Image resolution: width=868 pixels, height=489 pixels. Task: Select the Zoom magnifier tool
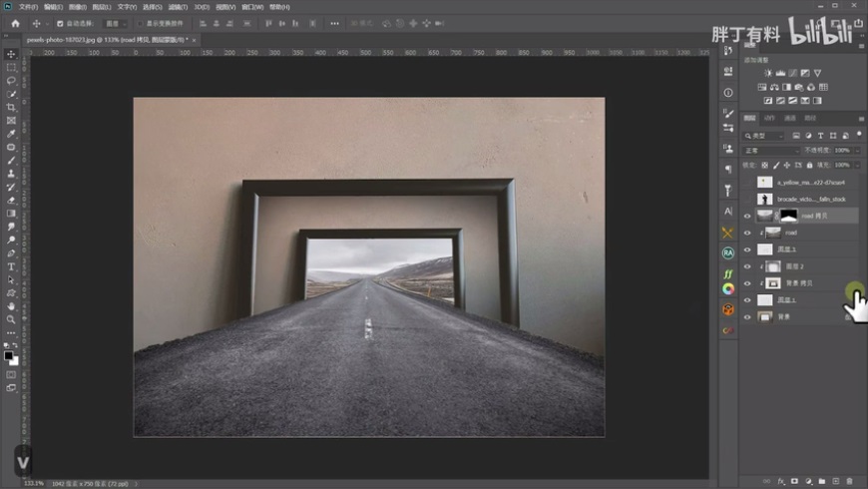point(12,319)
